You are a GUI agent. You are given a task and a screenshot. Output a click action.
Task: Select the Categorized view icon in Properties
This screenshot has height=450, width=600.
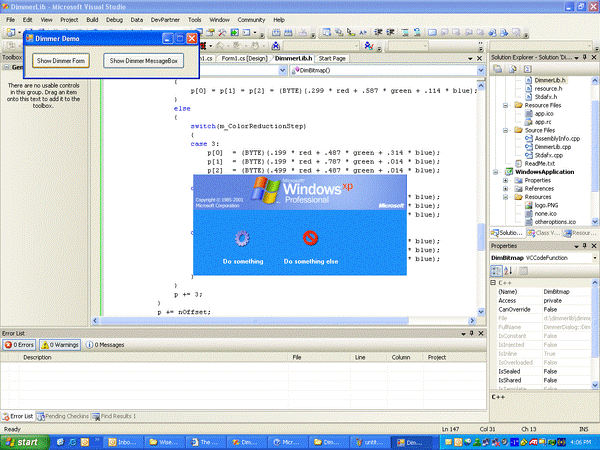coord(496,271)
